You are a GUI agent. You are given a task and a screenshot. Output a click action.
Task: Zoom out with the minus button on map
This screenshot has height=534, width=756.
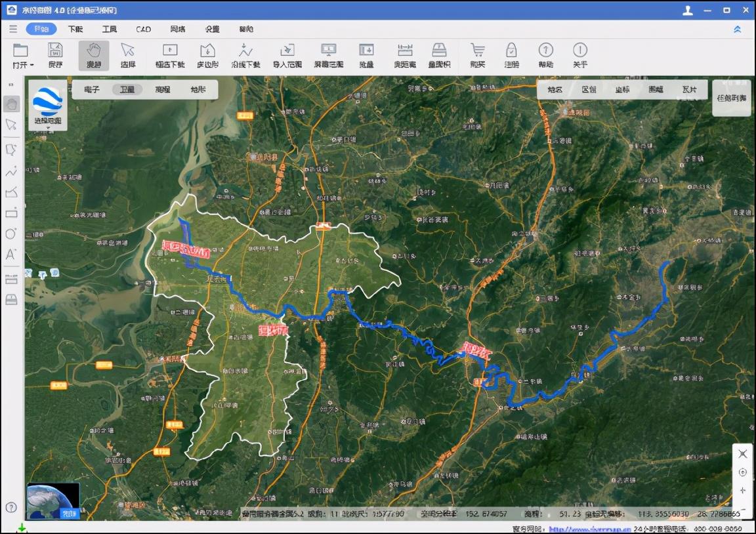[x=742, y=508]
